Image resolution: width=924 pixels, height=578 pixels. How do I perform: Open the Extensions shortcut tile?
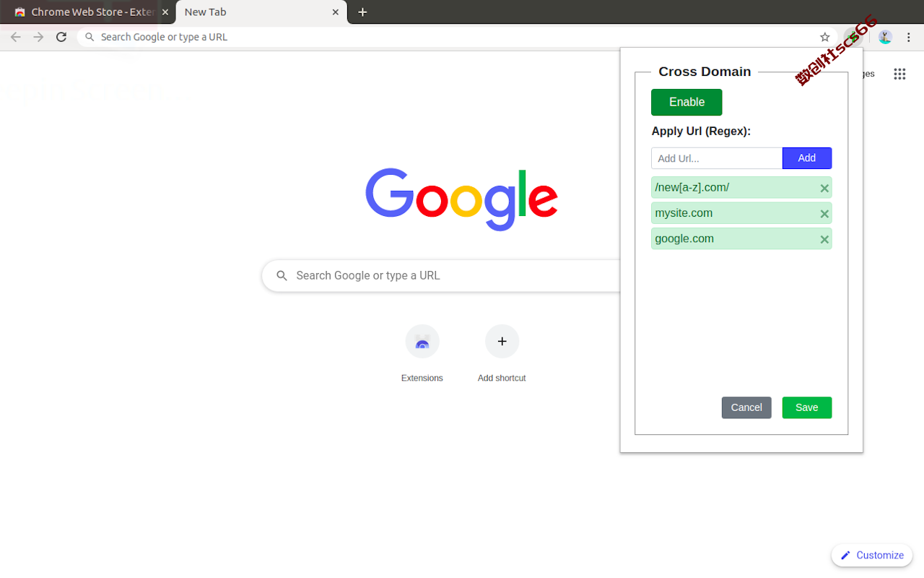coord(422,354)
